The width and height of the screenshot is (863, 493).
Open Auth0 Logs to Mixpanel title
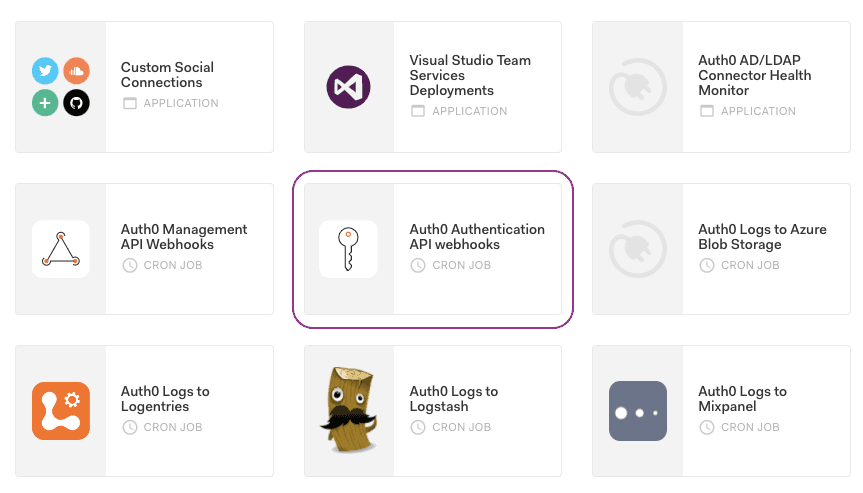(x=742, y=399)
